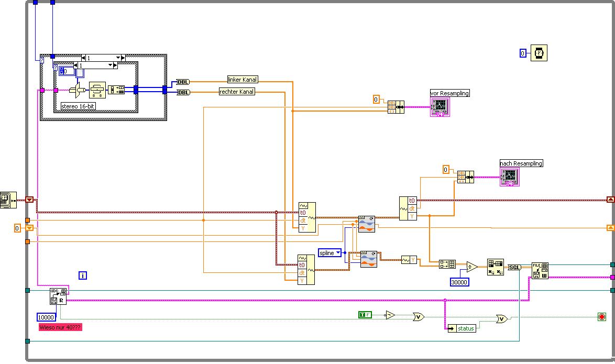Select the bundle node feeding 'vor Resampling'

point(396,107)
